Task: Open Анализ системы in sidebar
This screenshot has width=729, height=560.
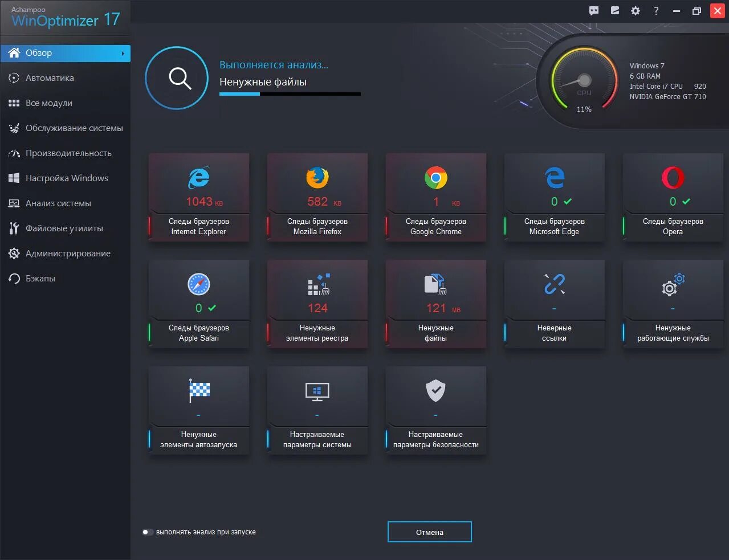Action: [65, 203]
